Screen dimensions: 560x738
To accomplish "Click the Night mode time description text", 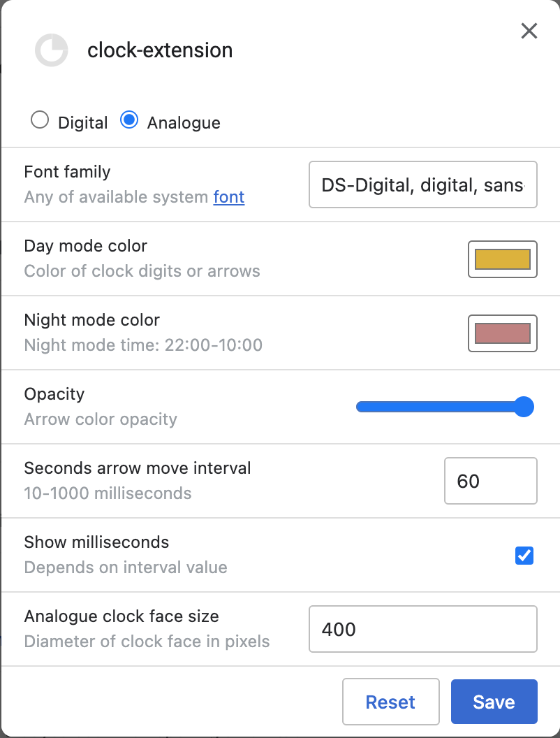I will 143,345.
